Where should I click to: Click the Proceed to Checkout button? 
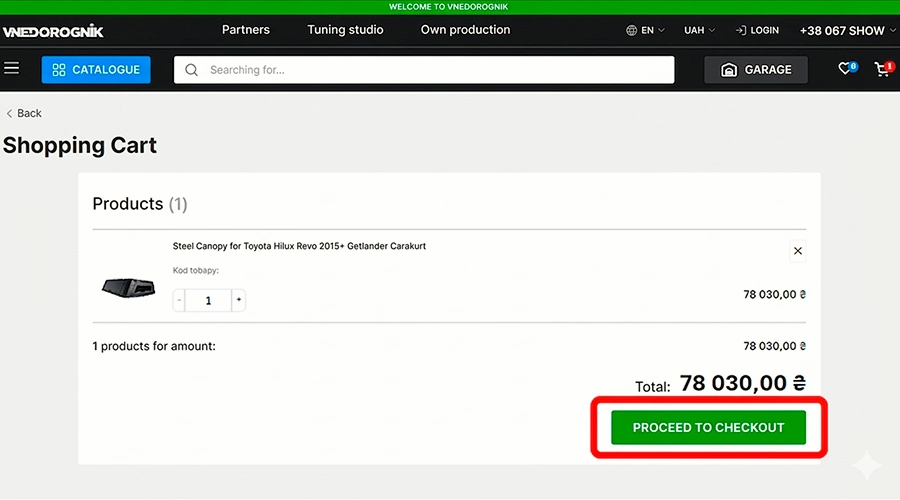pyautogui.click(x=708, y=427)
